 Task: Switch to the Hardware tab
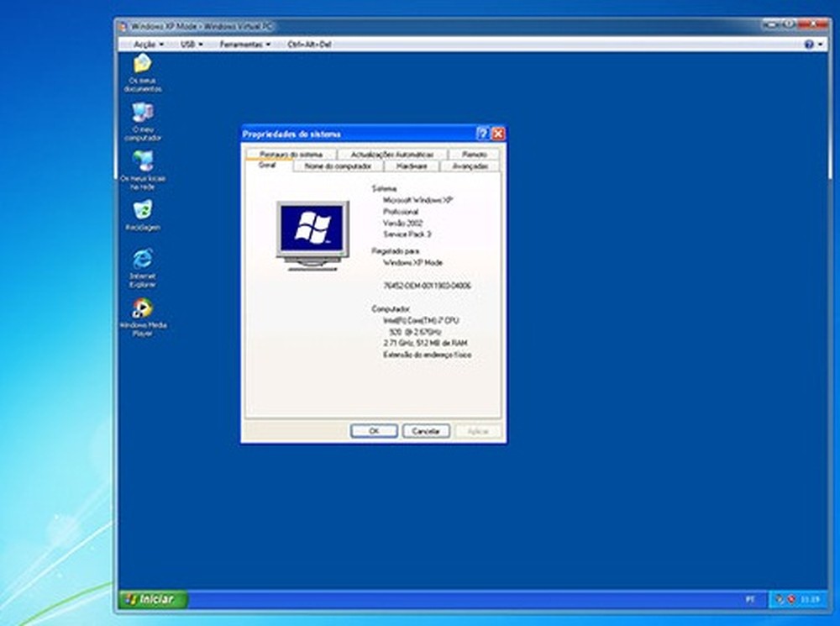tap(412, 166)
